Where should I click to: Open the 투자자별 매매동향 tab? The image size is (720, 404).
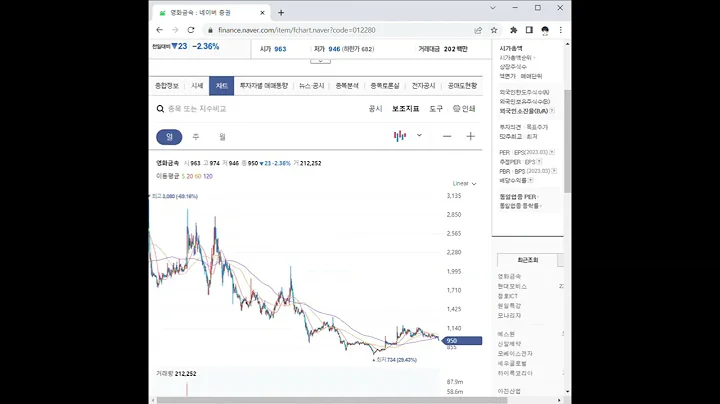pyautogui.click(x=264, y=86)
